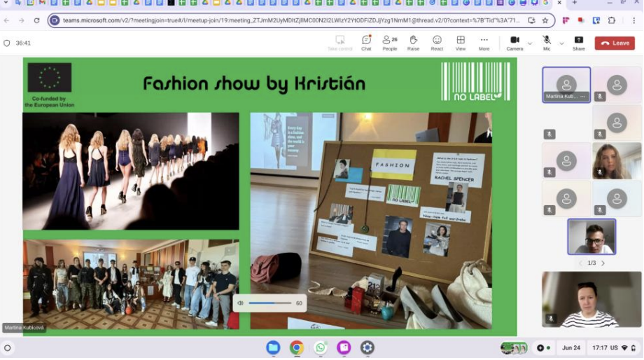Open the More options menu
This screenshot has width=644, height=360.
tap(484, 43)
